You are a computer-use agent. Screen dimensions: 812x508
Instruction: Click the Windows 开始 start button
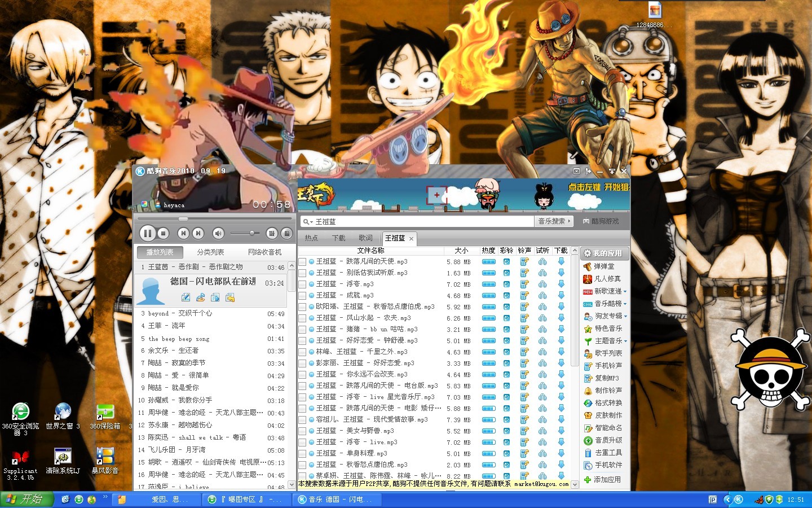click(27, 499)
